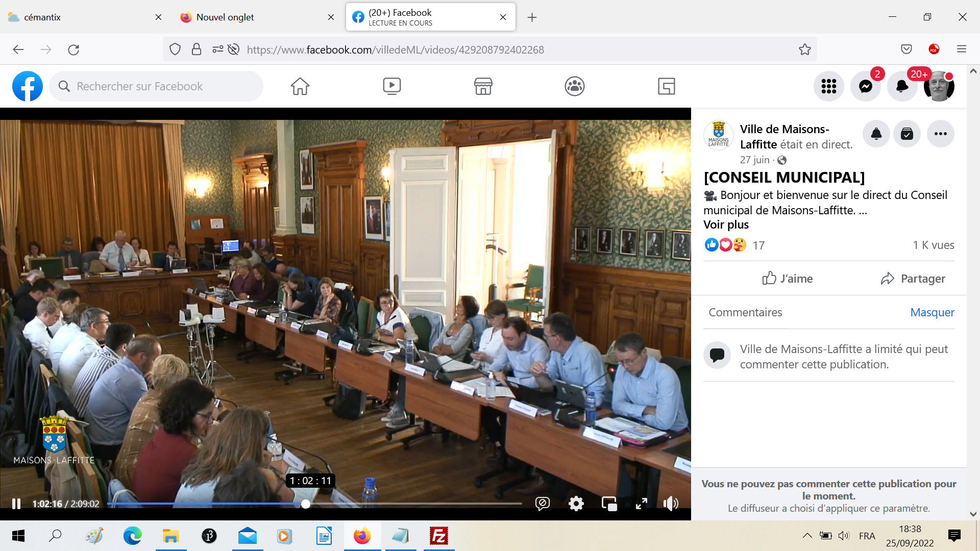The image size is (980, 551).
Task: Mute the video volume speaker
Action: [671, 504]
